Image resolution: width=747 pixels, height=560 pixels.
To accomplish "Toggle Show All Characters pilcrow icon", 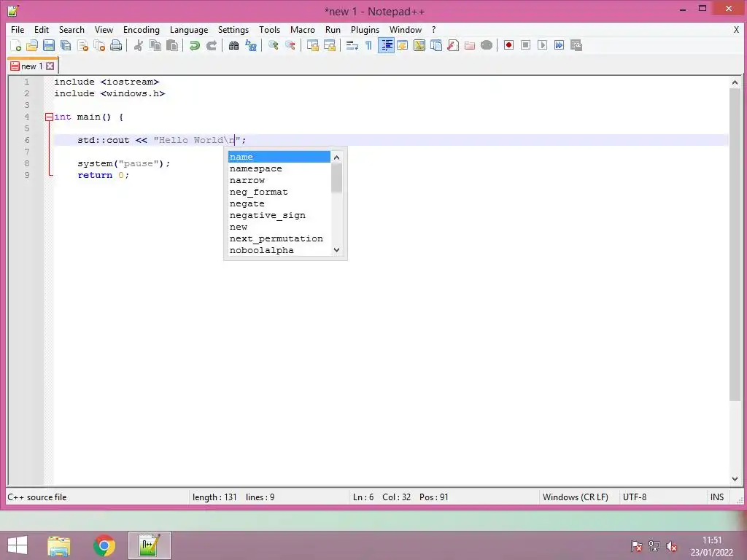I will pos(368,45).
